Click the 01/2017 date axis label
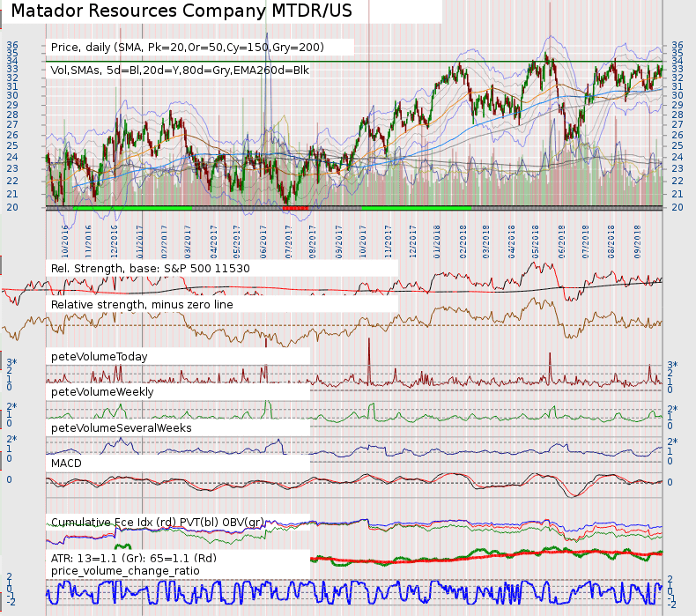696x616 pixels. (x=140, y=241)
